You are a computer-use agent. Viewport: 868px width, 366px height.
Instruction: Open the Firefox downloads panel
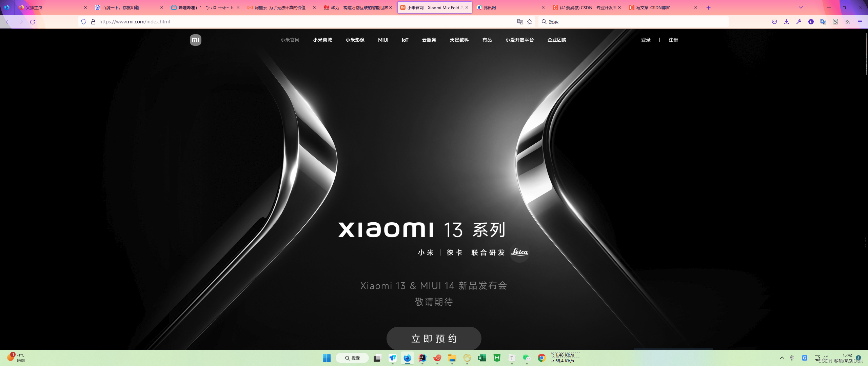point(786,22)
